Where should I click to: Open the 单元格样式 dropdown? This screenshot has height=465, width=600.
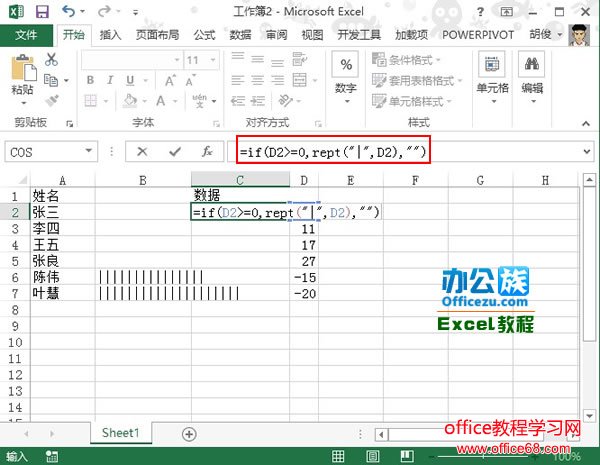click(412, 101)
